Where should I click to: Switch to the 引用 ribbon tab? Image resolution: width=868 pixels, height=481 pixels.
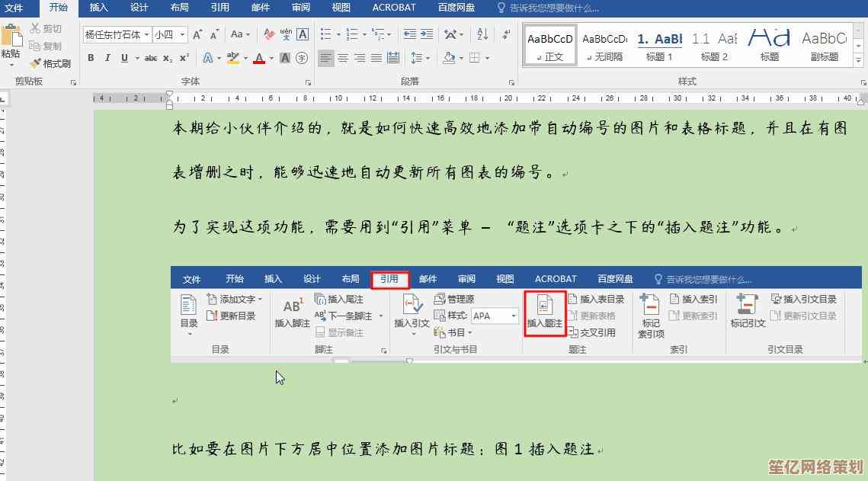220,8
